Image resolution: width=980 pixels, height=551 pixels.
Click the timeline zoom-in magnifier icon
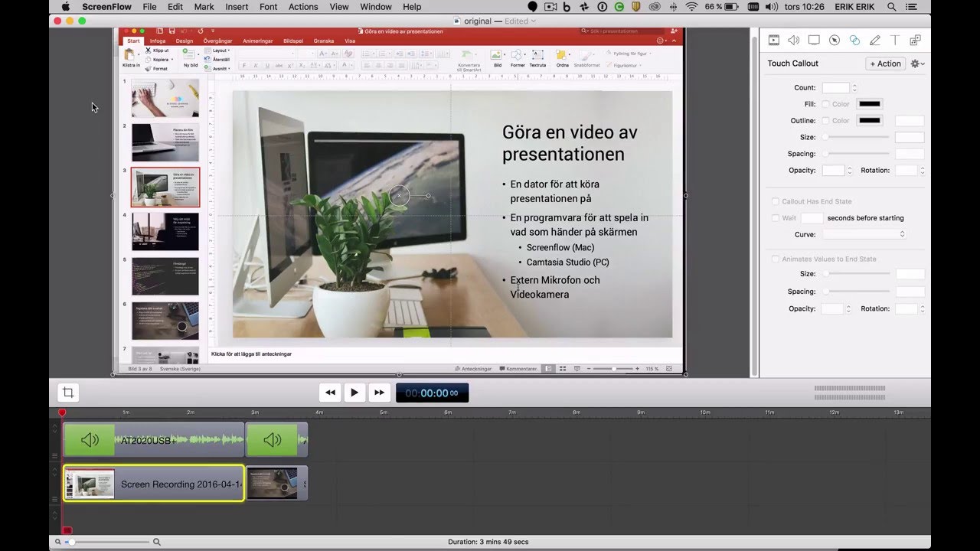coord(157,542)
